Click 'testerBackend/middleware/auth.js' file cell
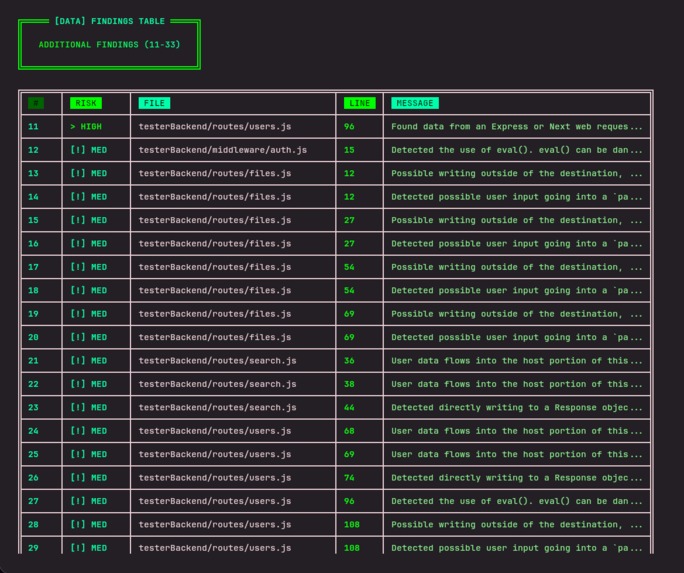Image resolution: width=684 pixels, height=573 pixels. [x=222, y=150]
